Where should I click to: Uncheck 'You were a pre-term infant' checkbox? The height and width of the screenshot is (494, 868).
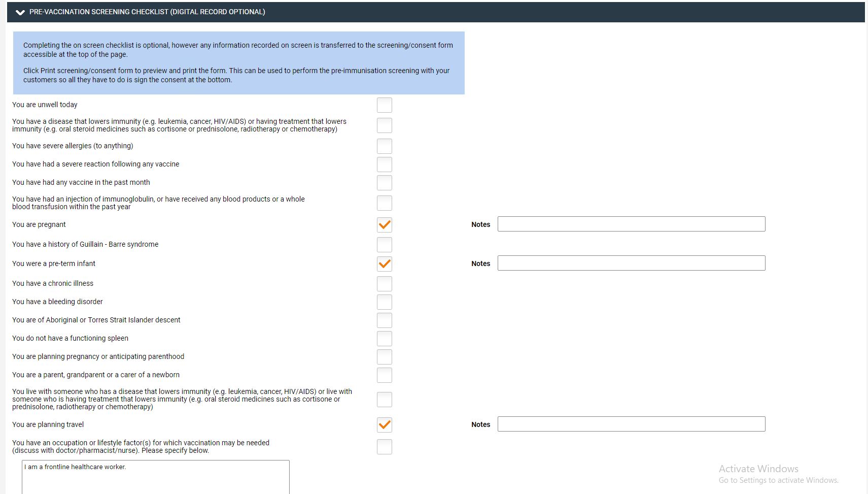click(385, 264)
